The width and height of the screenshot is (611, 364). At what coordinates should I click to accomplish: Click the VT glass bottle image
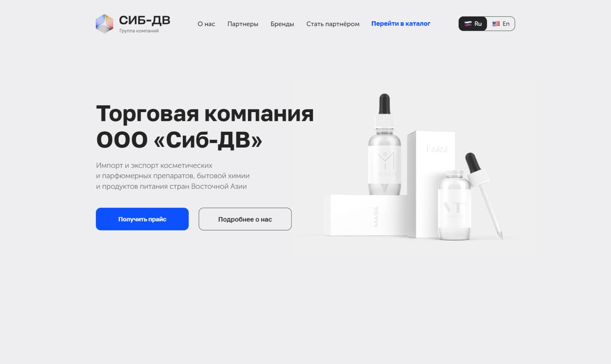454,205
